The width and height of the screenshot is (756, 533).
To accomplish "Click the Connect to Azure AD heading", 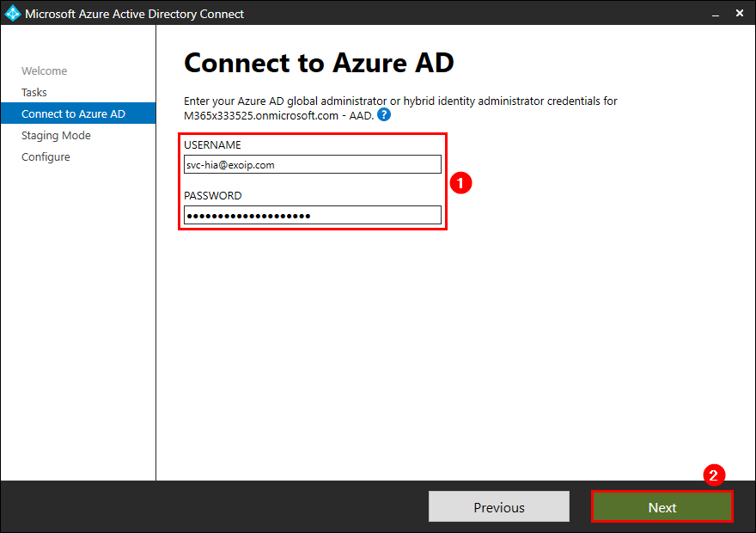I will tap(319, 63).
